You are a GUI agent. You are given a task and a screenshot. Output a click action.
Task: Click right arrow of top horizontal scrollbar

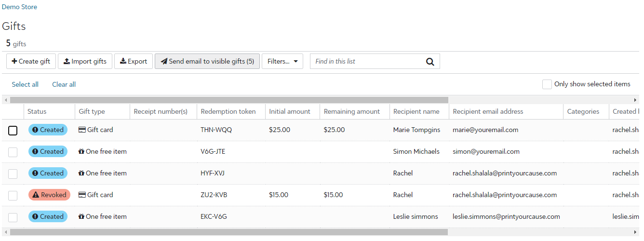point(635,100)
